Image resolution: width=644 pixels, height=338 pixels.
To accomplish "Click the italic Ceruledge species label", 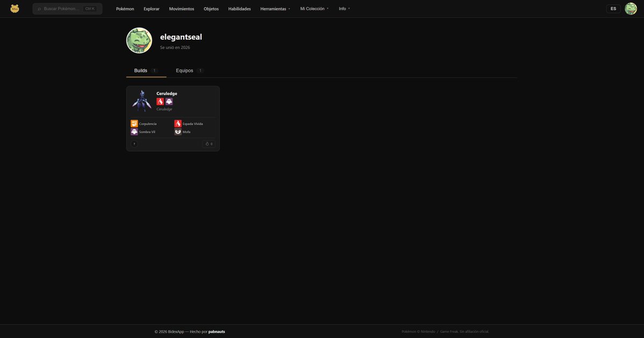I will pyautogui.click(x=164, y=109).
